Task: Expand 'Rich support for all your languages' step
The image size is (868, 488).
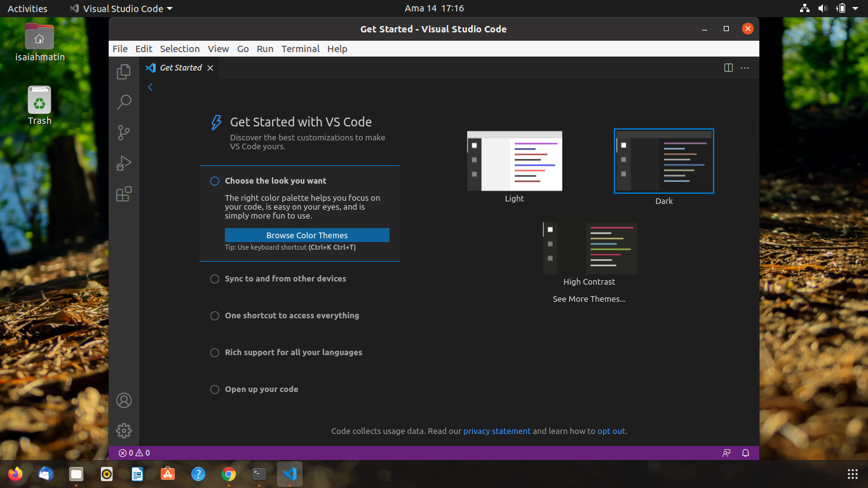Action: 294,353
